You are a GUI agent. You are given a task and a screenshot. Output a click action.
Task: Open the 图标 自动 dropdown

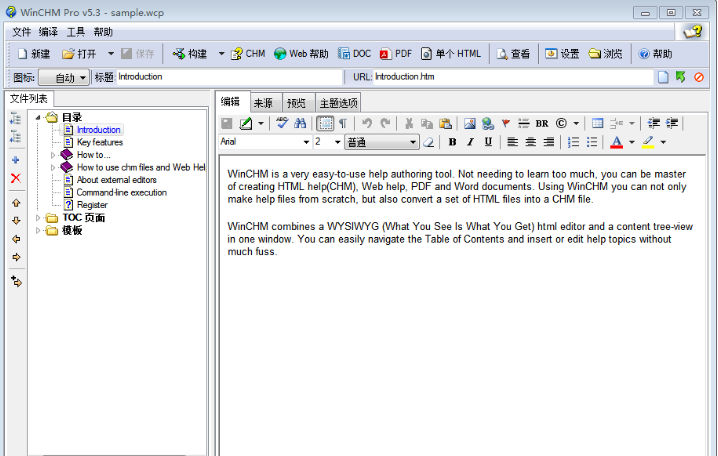click(x=64, y=78)
